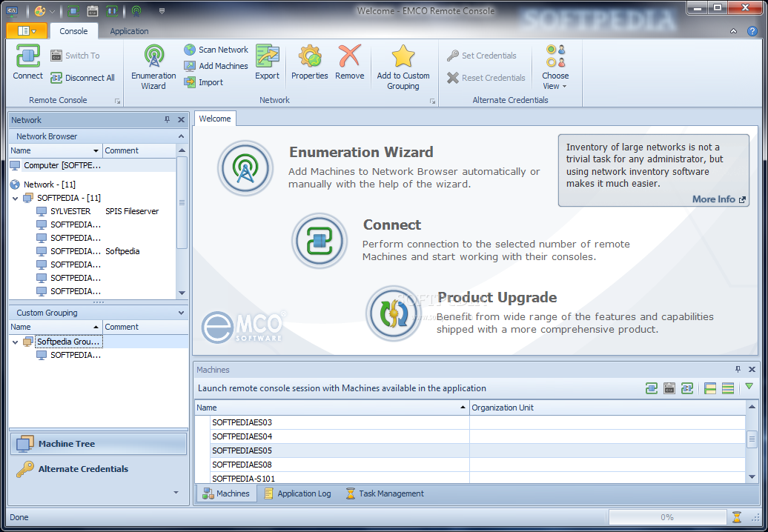Click quick-access Disconnect All icon
The width and height of the screenshot is (768, 532).
[x=112, y=11]
